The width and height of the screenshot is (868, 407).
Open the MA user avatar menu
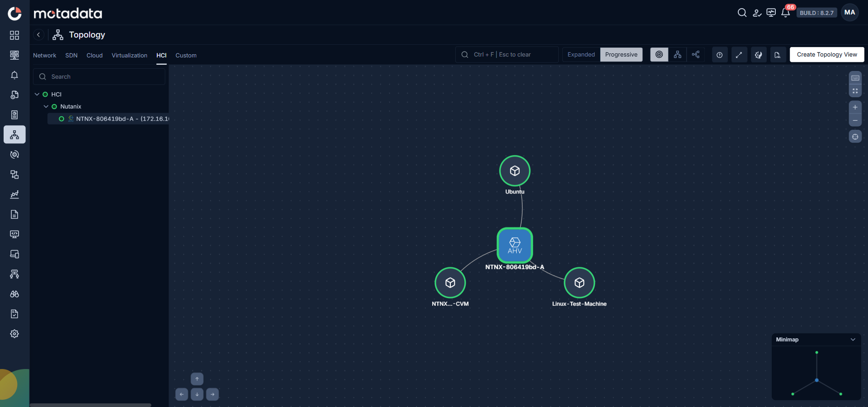point(850,13)
